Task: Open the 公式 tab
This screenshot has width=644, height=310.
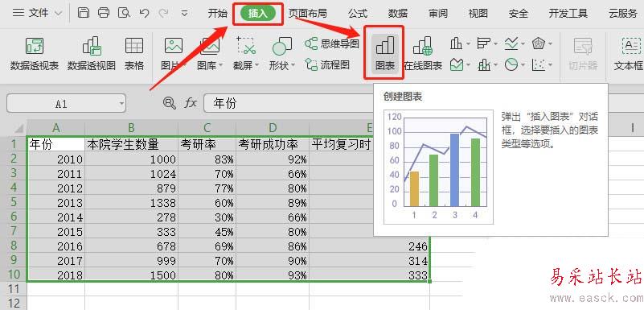Action: tap(357, 14)
